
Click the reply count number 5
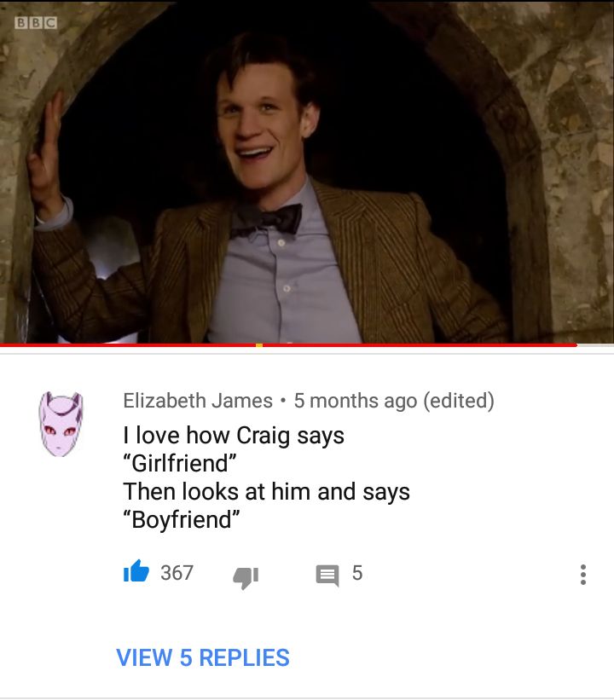coord(357,573)
